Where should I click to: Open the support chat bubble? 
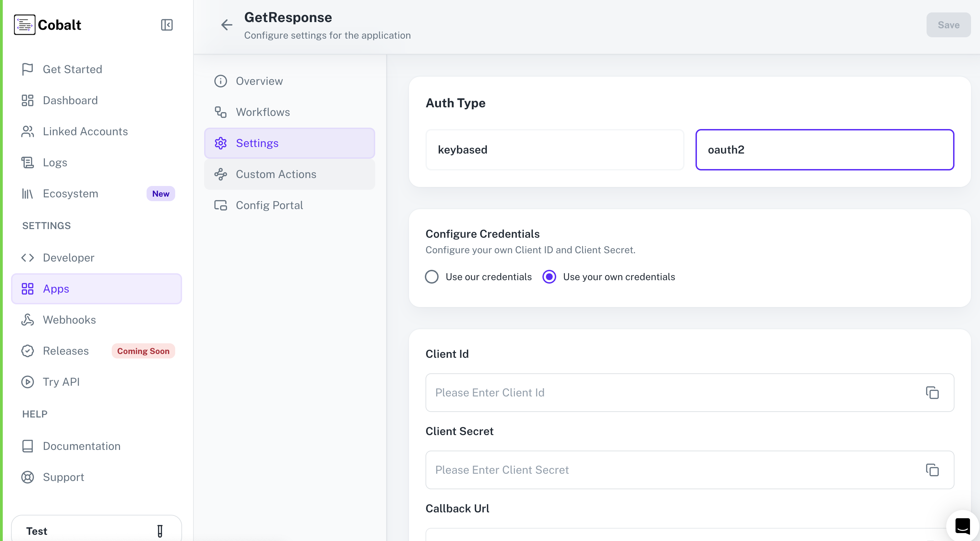(962, 525)
